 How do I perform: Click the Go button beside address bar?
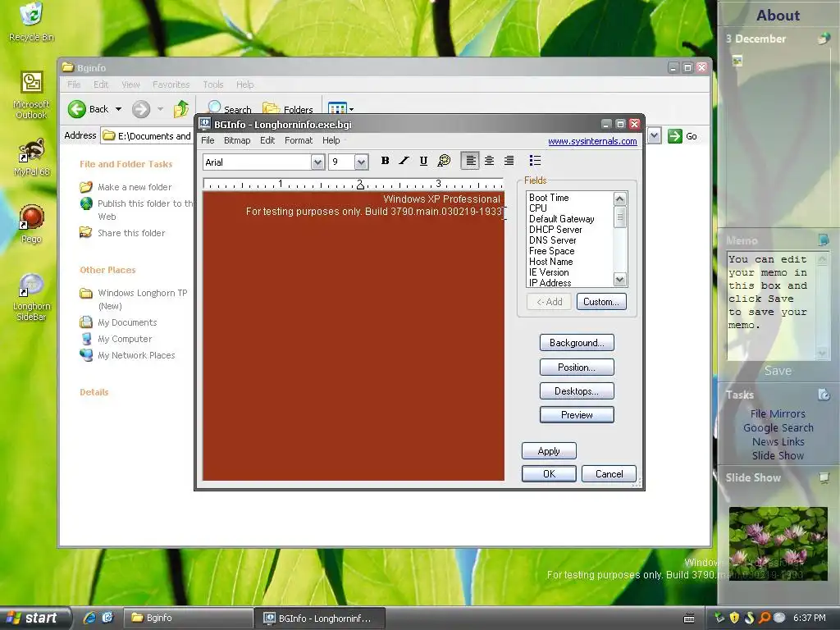pyautogui.click(x=682, y=136)
